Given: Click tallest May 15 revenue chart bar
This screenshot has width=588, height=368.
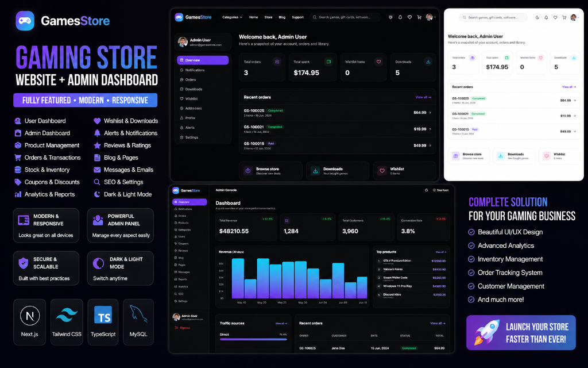Looking at the screenshot, I should tap(238, 278).
